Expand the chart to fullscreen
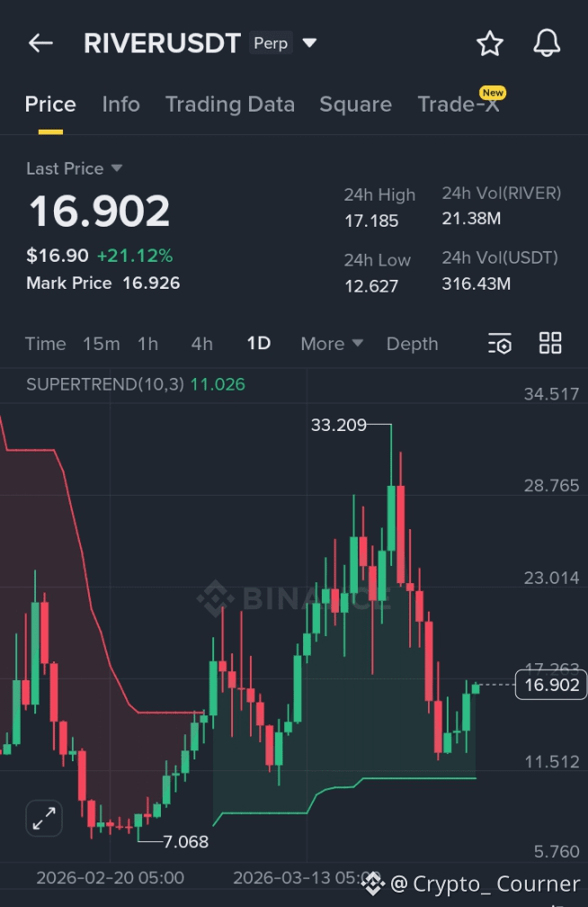 44,818
